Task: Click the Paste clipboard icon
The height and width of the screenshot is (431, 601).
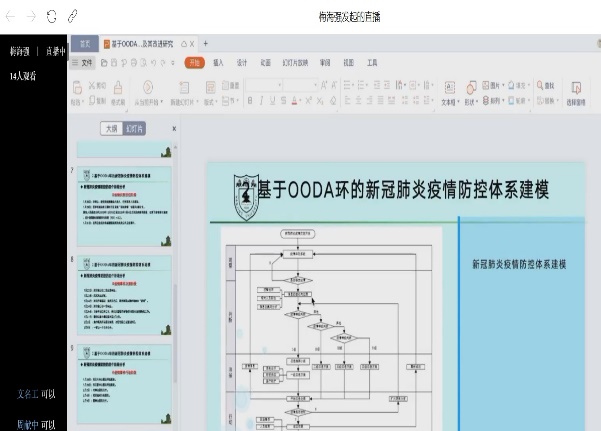Action: coord(78,88)
